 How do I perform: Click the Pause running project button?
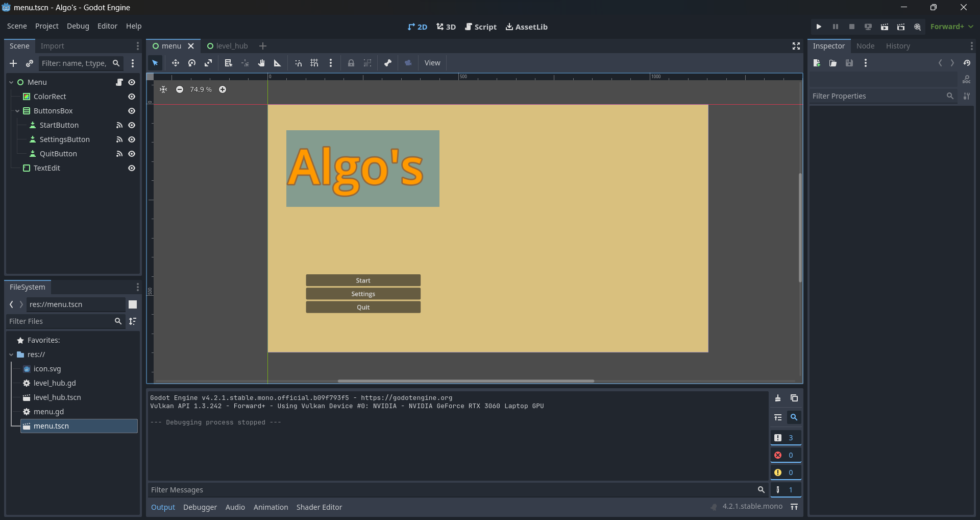coord(836,27)
